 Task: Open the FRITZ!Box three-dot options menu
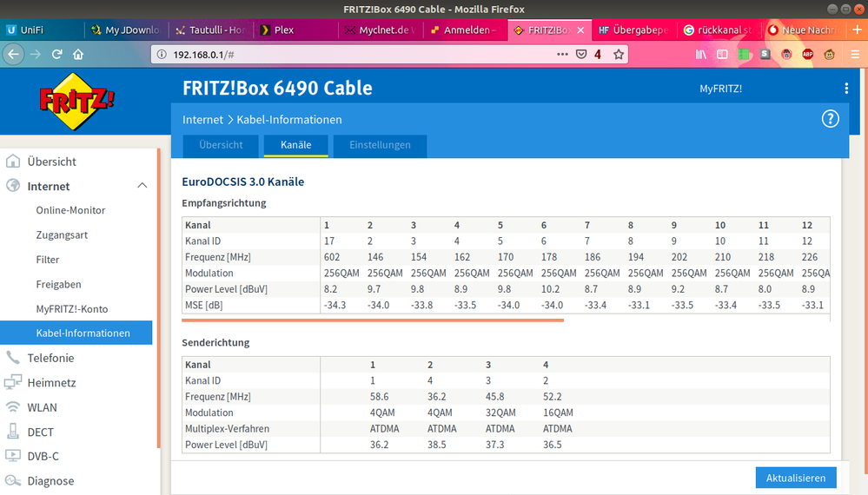click(x=846, y=89)
